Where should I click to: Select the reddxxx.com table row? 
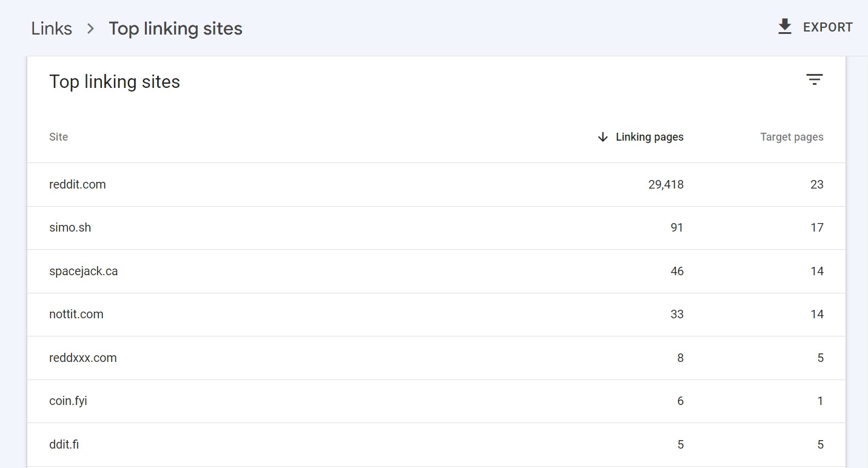(83, 358)
